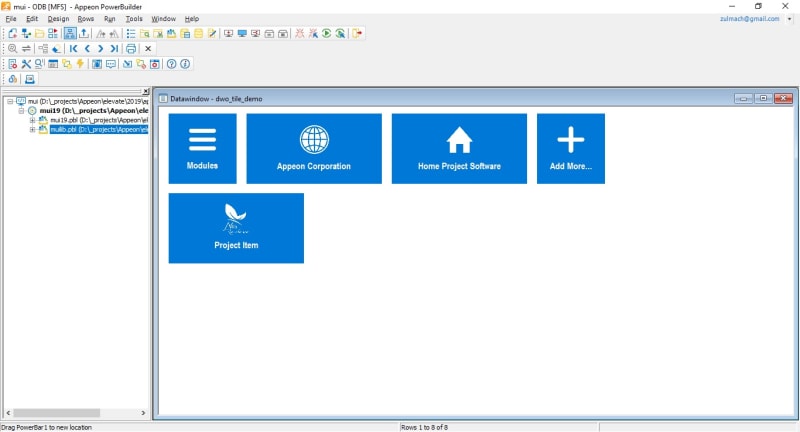Open the Design menu
This screenshot has height=432, width=800.
pos(58,19)
